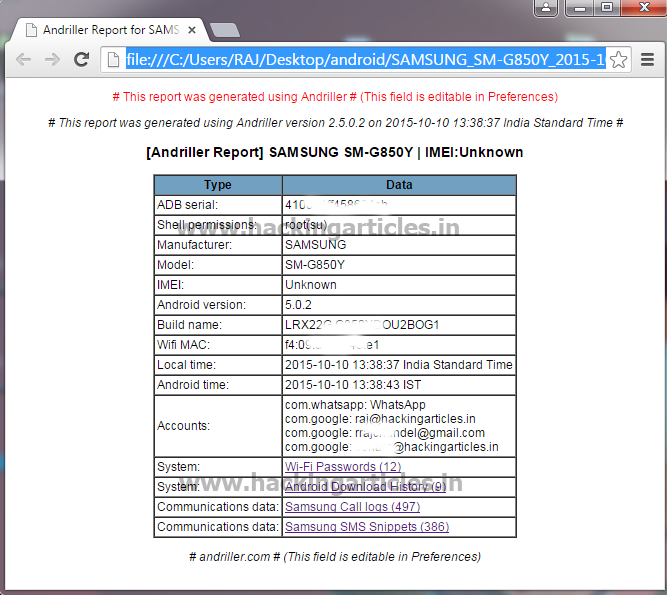Screen dimensions: 667x595
Task: Click the 2015-10-10 13:38:43 IST value
Action: pyautogui.click(x=353, y=385)
